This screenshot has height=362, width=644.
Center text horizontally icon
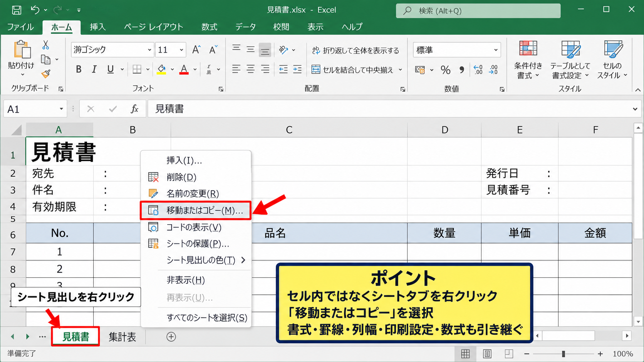click(251, 69)
